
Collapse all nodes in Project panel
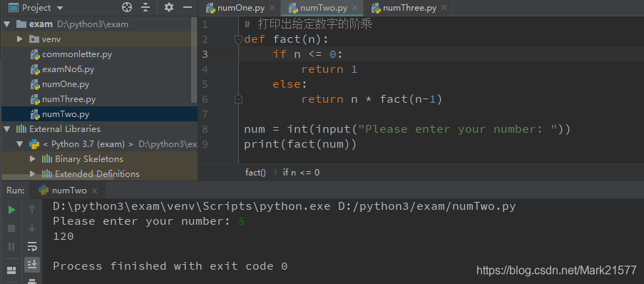coord(145,7)
